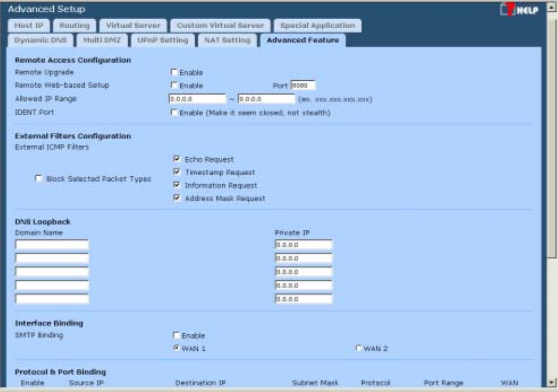558x392 pixels.
Task: Click the Advanced Setup title text
Action: point(46,9)
